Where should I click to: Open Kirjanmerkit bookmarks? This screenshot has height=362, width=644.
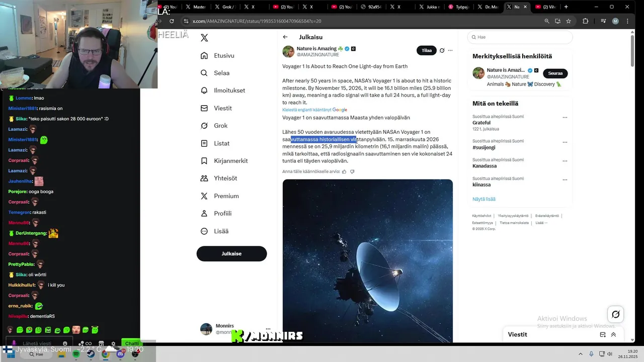[224, 161]
